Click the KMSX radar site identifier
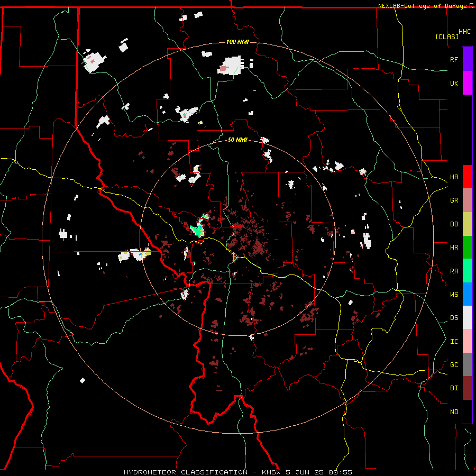 272,472
